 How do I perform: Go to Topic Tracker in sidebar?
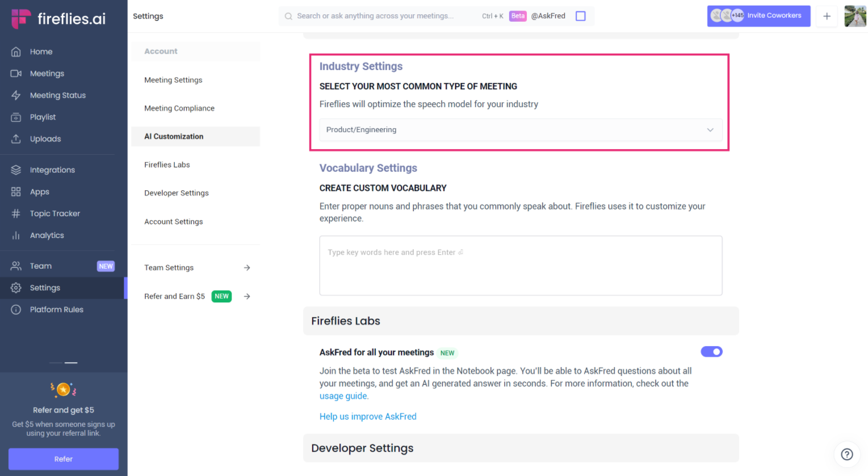tap(55, 214)
